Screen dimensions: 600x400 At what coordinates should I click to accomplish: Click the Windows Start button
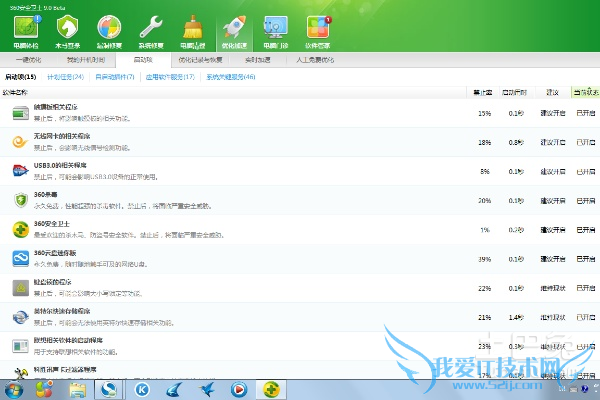pyautogui.click(x=14, y=389)
